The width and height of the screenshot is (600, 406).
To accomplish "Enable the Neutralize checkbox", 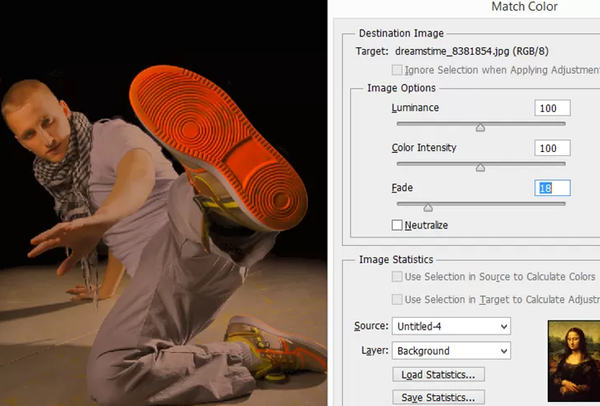I will (x=397, y=225).
